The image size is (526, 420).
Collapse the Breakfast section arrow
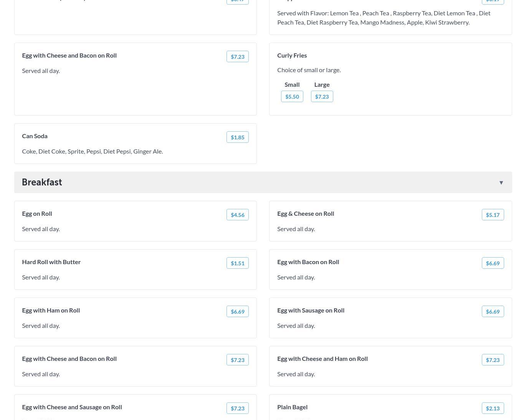(501, 183)
